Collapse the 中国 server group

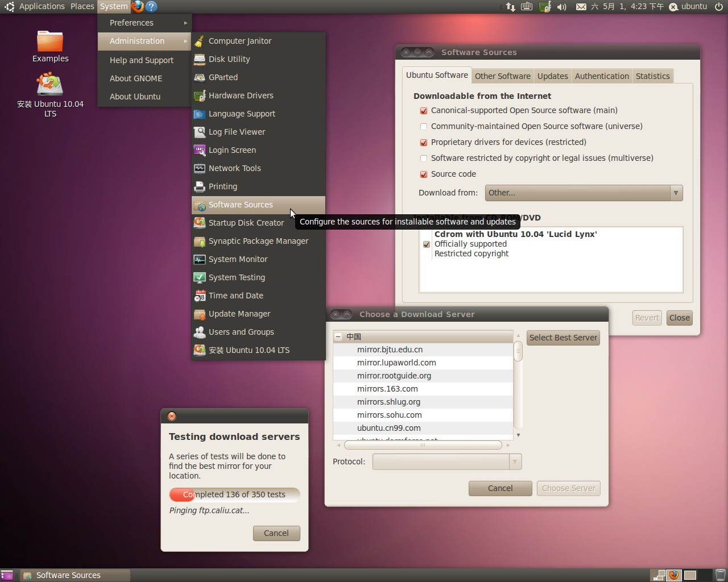point(338,336)
